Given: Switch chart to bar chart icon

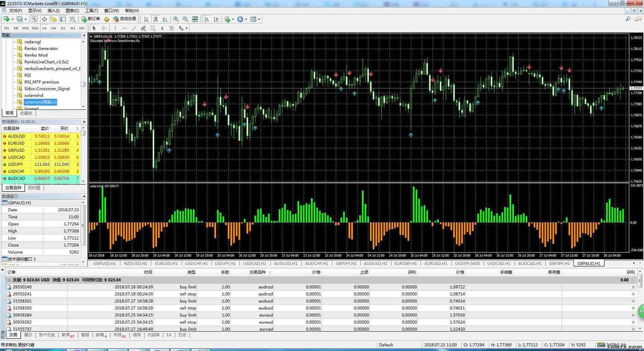Looking at the screenshot, I should (x=146, y=19).
